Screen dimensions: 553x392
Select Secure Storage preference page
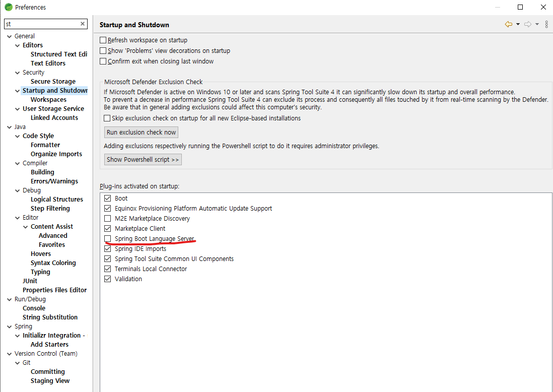coord(53,82)
